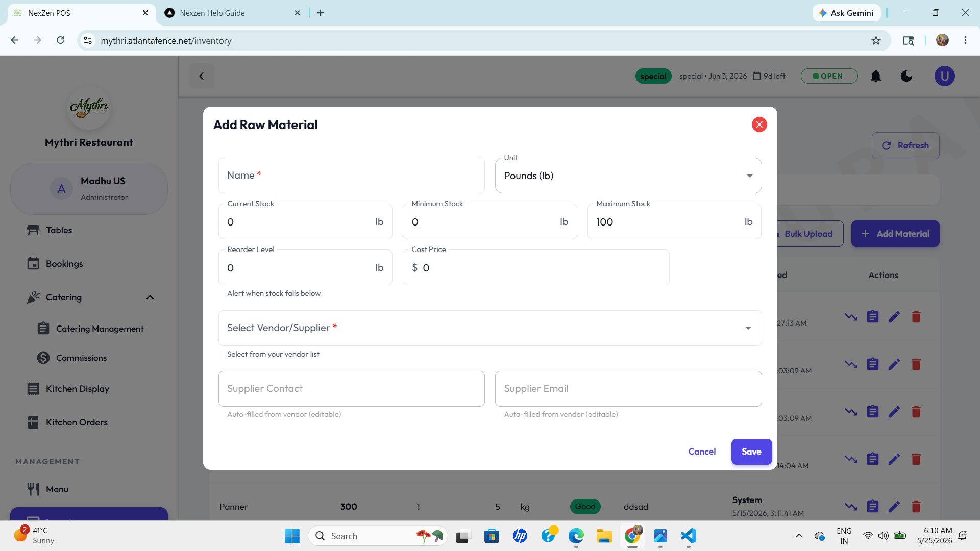The width and height of the screenshot is (980, 551).
Task: Click the OPEN status badge
Action: pos(829,76)
